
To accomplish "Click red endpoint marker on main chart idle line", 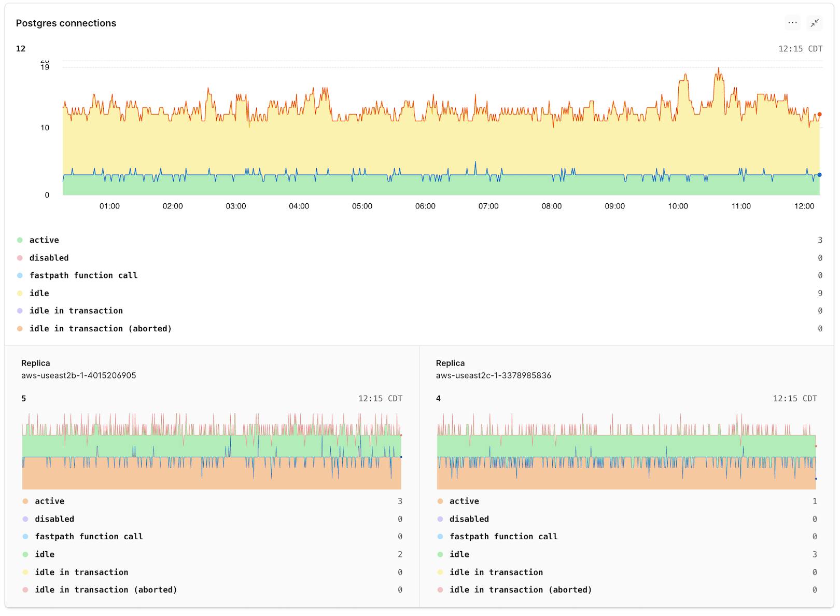I will pyautogui.click(x=819, y=114).
